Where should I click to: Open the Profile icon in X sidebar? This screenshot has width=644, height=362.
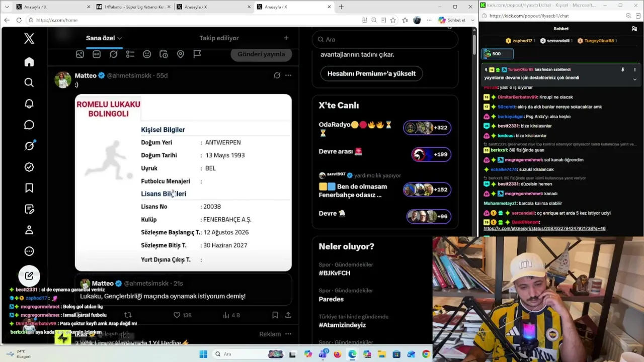click(29, 230)
